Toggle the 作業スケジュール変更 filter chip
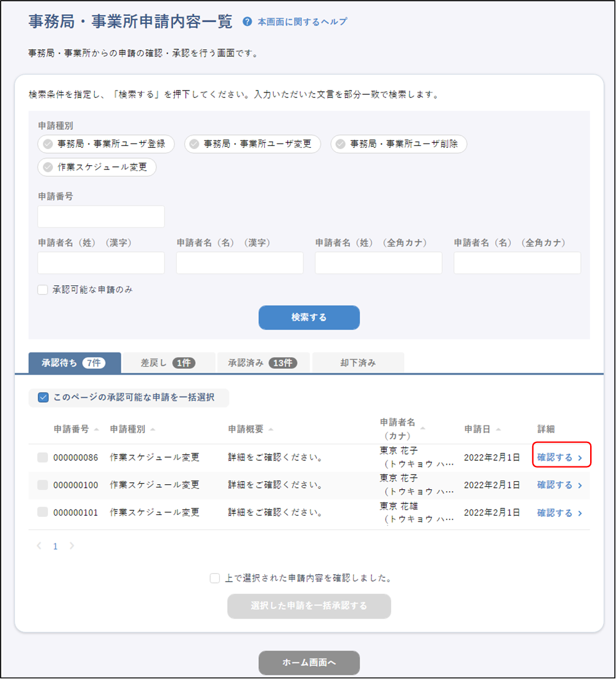 [x=97, y=167]
